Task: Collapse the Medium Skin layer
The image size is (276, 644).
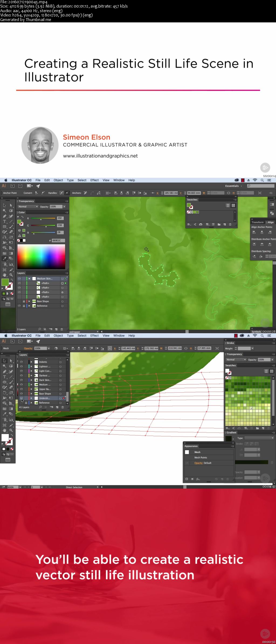Action: pos(29,279)
